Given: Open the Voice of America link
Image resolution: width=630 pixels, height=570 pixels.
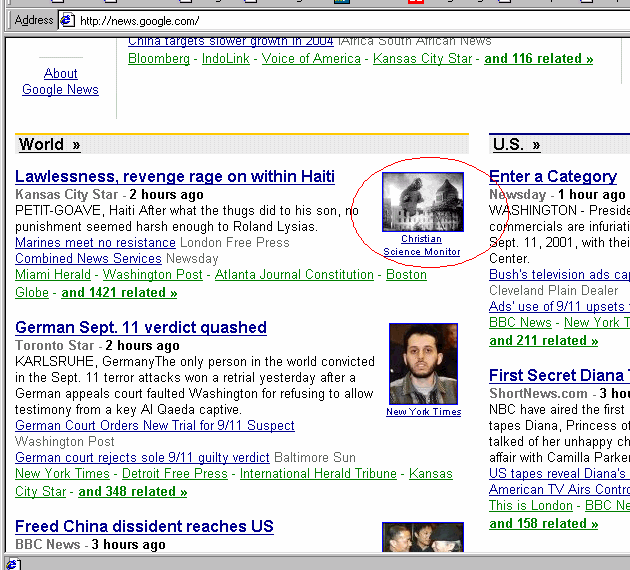Looking at the screenshot, I should tap(311, 59).
